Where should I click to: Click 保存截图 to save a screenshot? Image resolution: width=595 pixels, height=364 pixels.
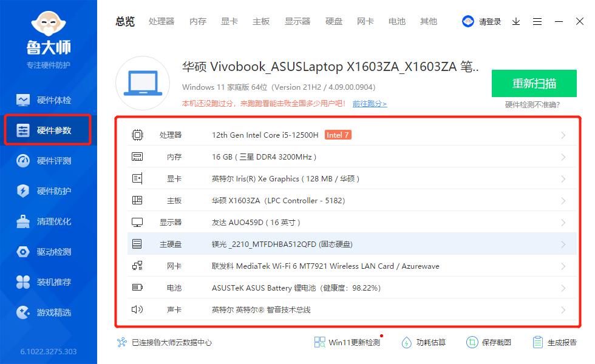pyautogui.click(x=495, y=342)
